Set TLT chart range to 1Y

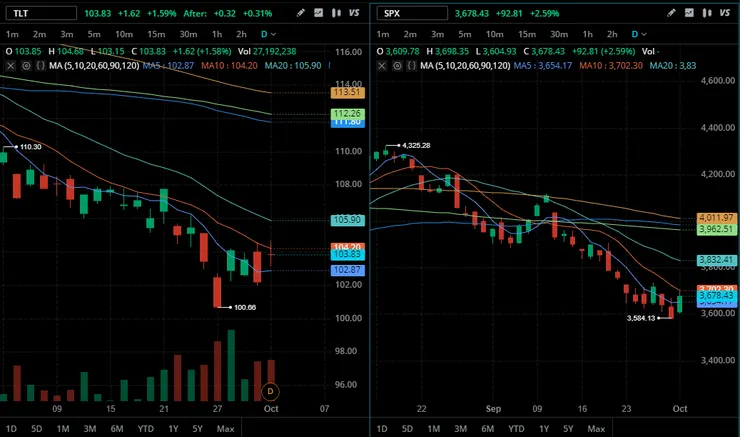pos(173,429)
